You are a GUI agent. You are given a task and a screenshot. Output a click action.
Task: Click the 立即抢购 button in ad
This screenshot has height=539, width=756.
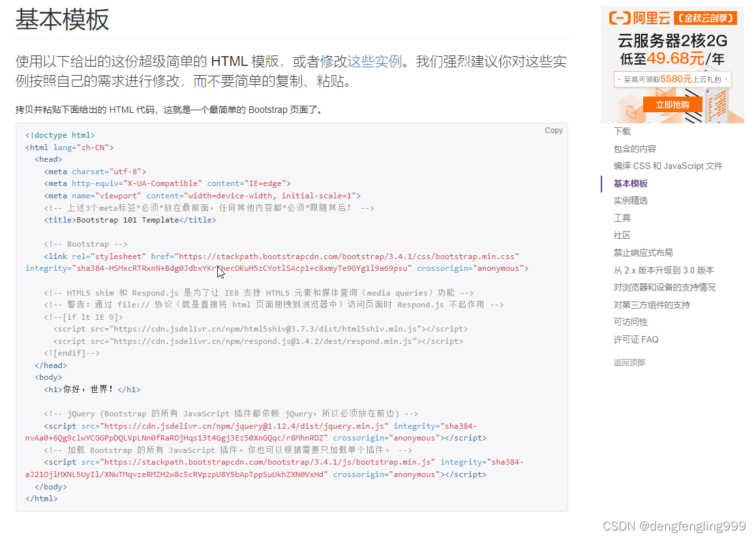pos(672,104)
